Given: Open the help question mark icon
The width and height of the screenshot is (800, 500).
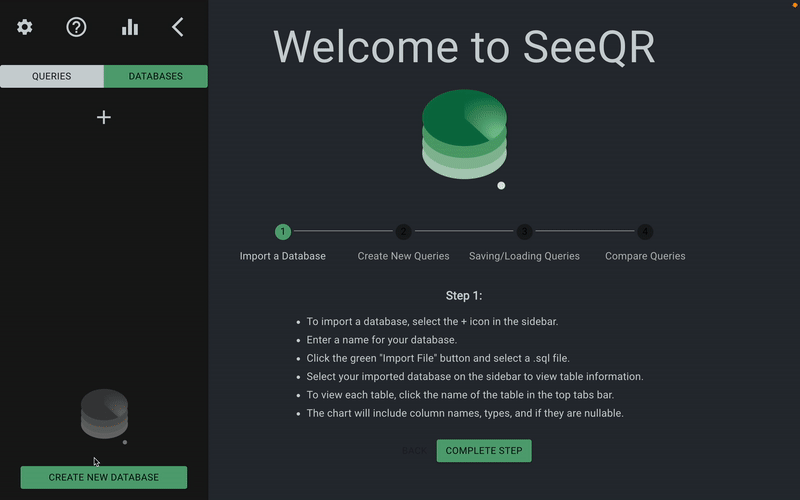Looking at the screenshot, I should click(x=76, y=27).
